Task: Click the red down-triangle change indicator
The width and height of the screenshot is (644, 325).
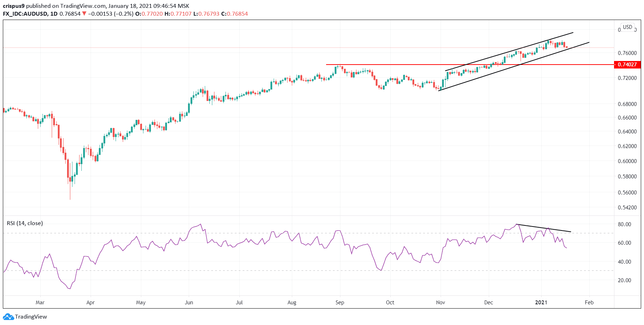Action: tap(84, 14)
